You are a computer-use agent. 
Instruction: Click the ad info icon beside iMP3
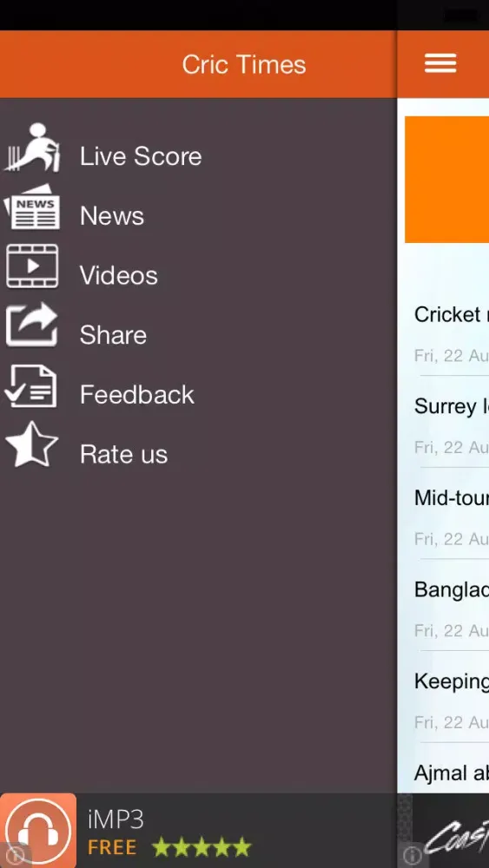pyautogui.click(x=13, y=855)
